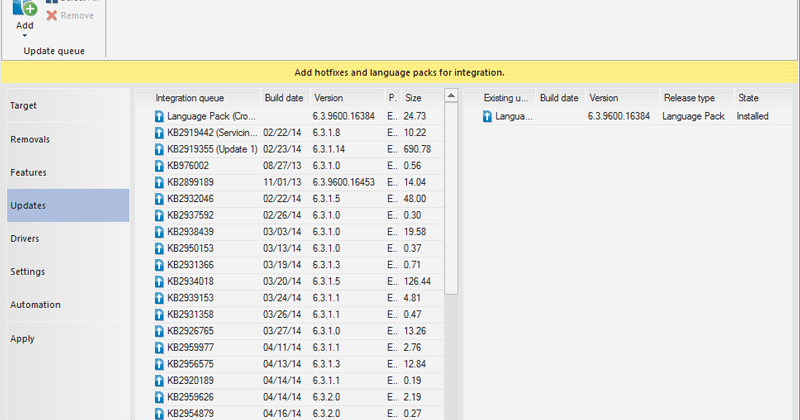Click the P. column header

pyautogui.click(x=392, y=98)
